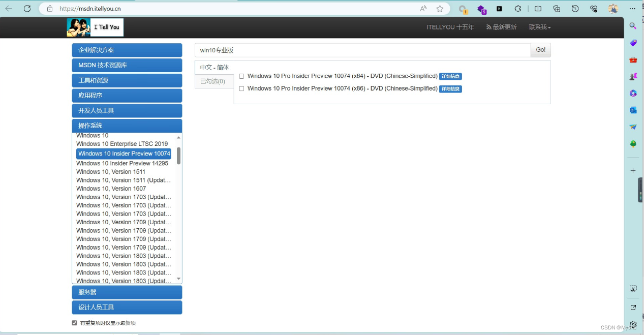This screenshot has width=644, height=335.
Task: Open sidebar Games chess-piece icon
Action: 633,76
